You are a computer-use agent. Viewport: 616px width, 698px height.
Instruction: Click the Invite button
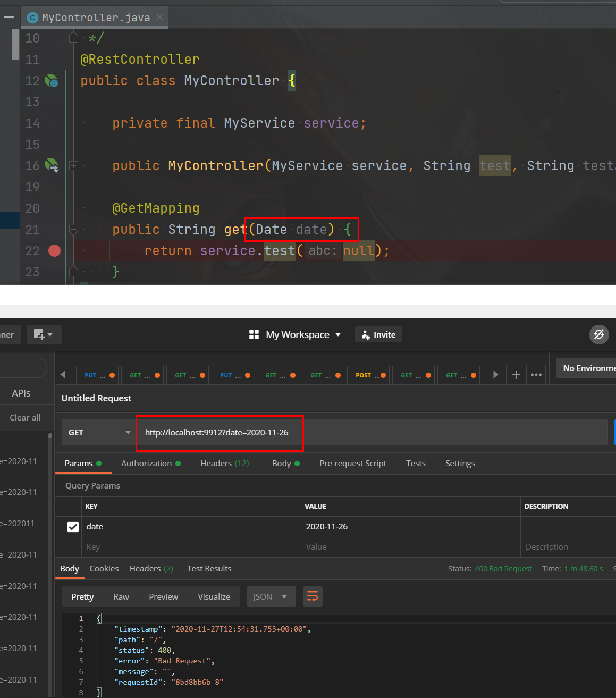pos(378,334)
